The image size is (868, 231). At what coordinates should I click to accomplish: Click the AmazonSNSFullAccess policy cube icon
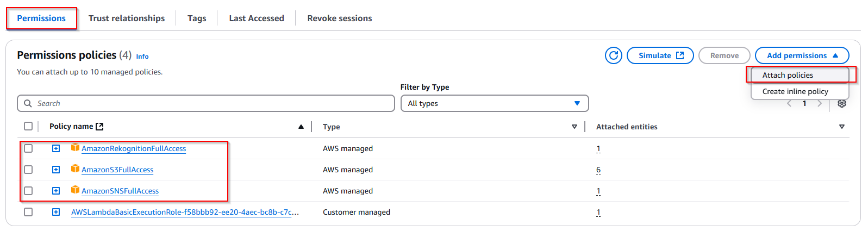75,190
